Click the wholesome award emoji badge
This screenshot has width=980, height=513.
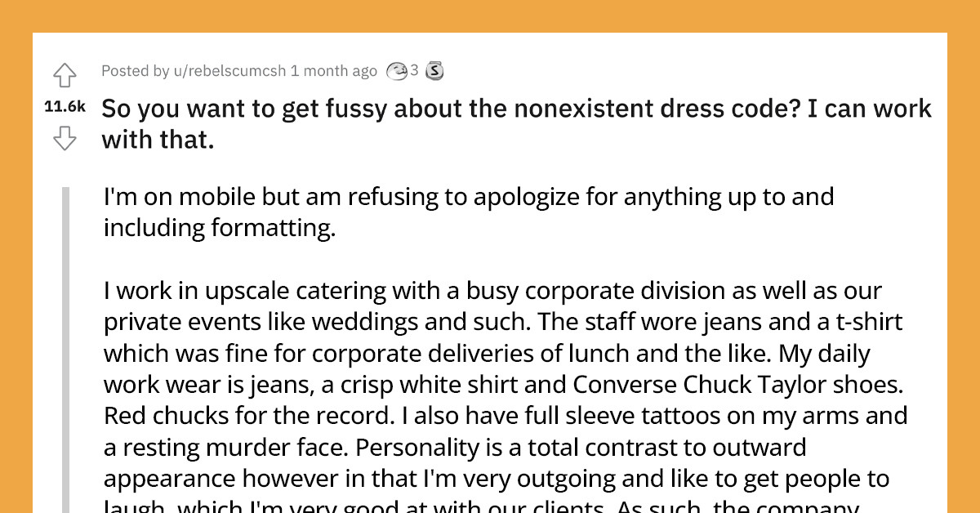point(398,71)
